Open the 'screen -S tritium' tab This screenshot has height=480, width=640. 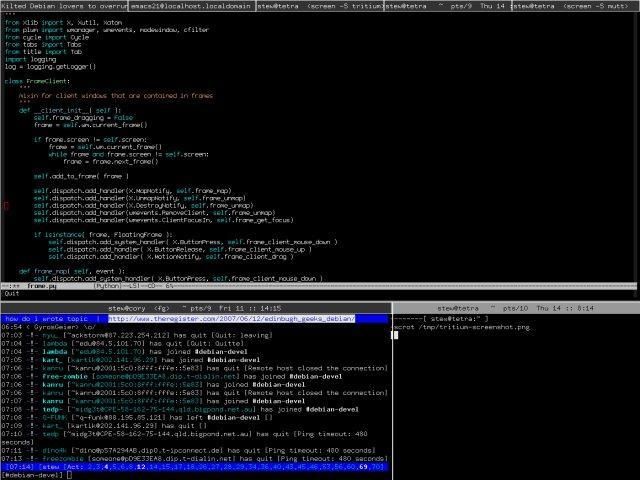(x=320, y=6)
